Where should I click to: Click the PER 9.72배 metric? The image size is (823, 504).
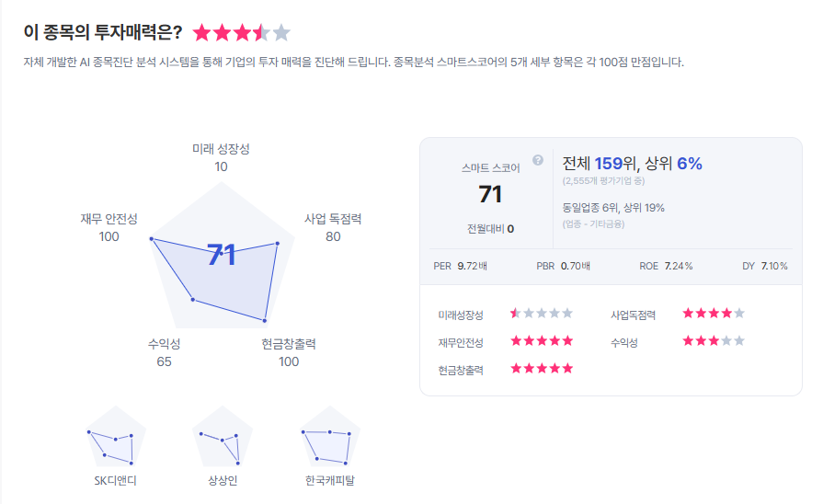(x=460, y=266)
